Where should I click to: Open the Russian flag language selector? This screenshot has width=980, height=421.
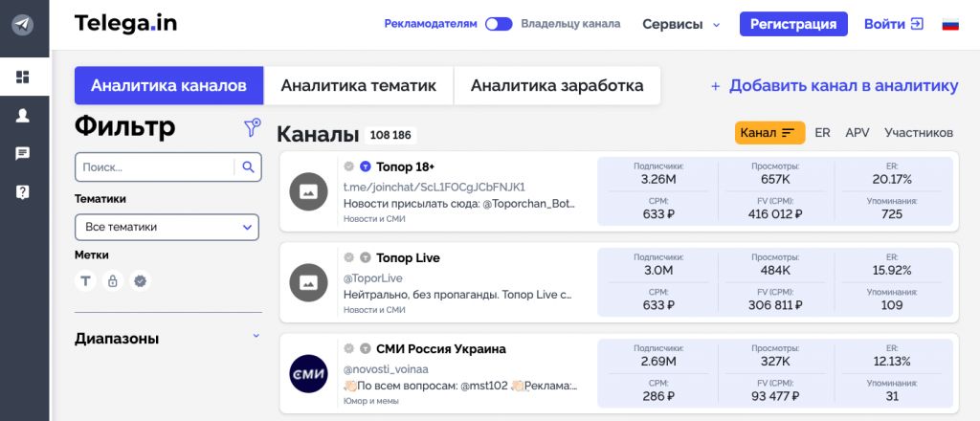950,24
